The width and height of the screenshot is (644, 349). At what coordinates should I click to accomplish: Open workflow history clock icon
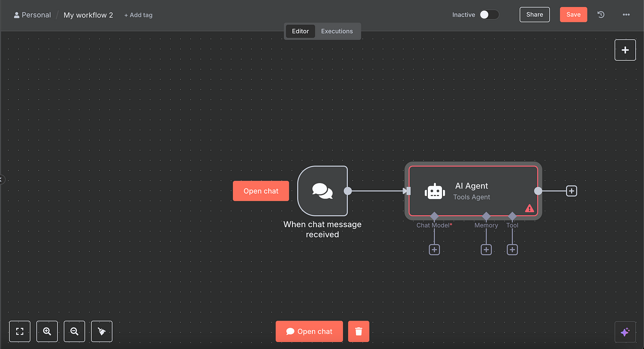pos(601,15)
